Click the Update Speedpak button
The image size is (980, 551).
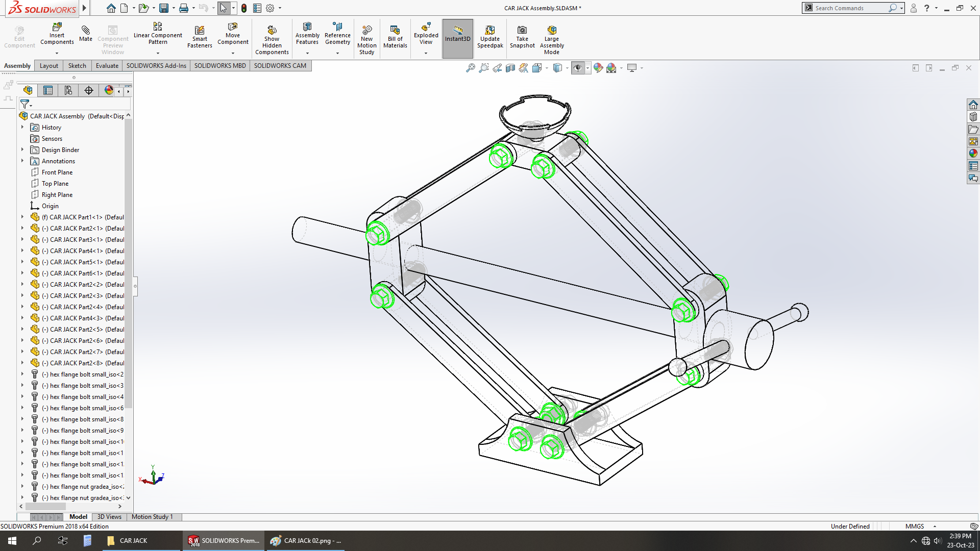489,31
